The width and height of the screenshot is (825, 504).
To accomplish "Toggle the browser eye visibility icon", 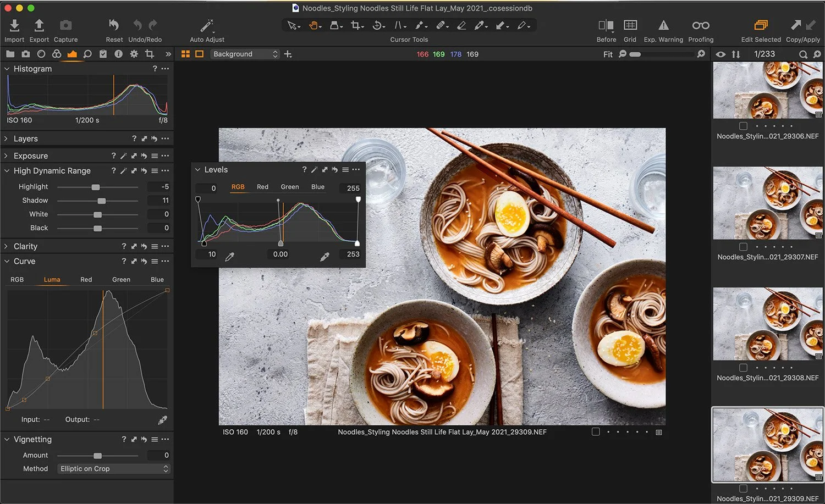I will pyautogui.click(x=721, y=54).
